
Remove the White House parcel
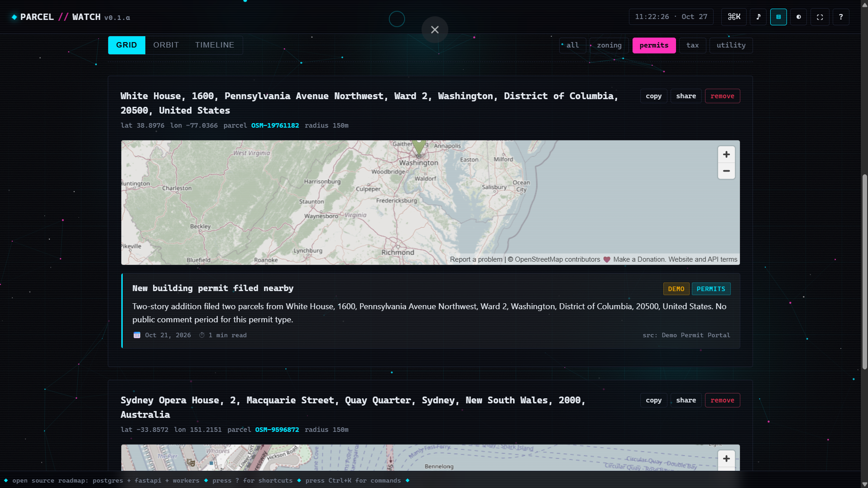tap(722, 96)
